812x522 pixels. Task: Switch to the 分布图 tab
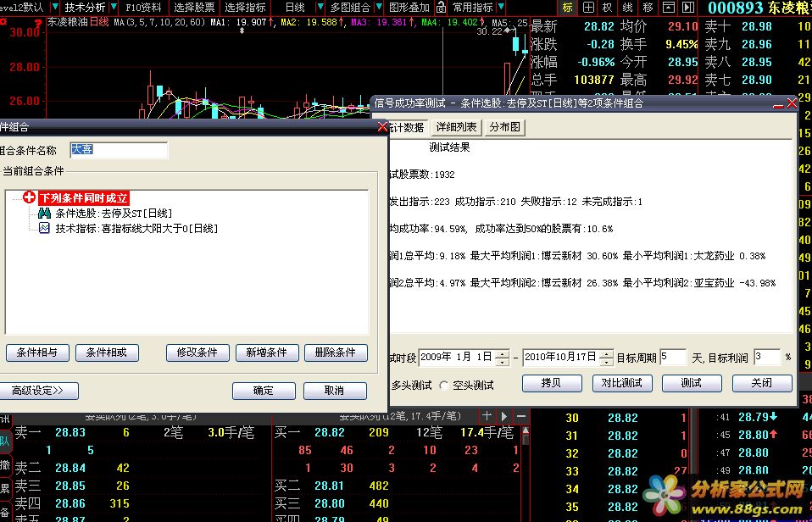505,127
